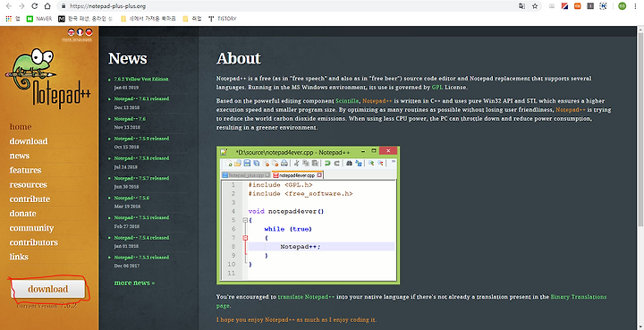644x330 pixels.
Task: Open 7.6.2 Yellow Vest Edition news
Action: click(141, 79)
